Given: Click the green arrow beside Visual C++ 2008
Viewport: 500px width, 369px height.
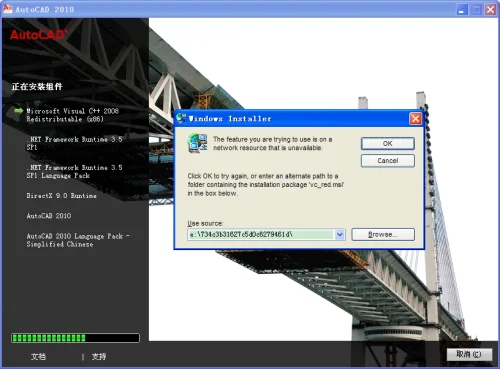Looking at the screenshot, I should point(18,111).
